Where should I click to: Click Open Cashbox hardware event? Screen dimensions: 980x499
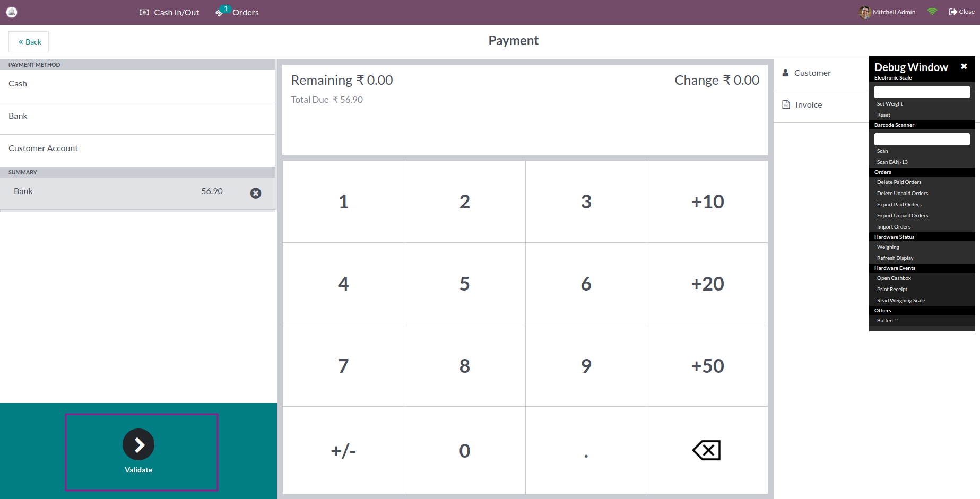tap(894, 278)
